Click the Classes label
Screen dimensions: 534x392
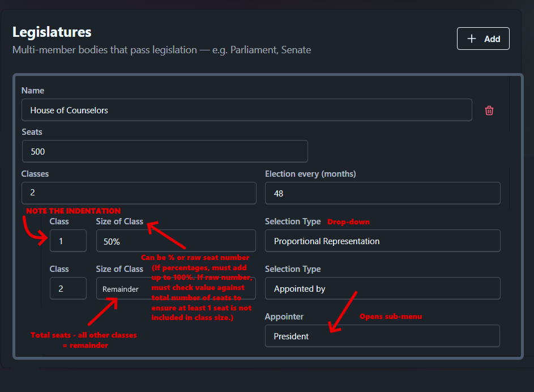[35, 174]
